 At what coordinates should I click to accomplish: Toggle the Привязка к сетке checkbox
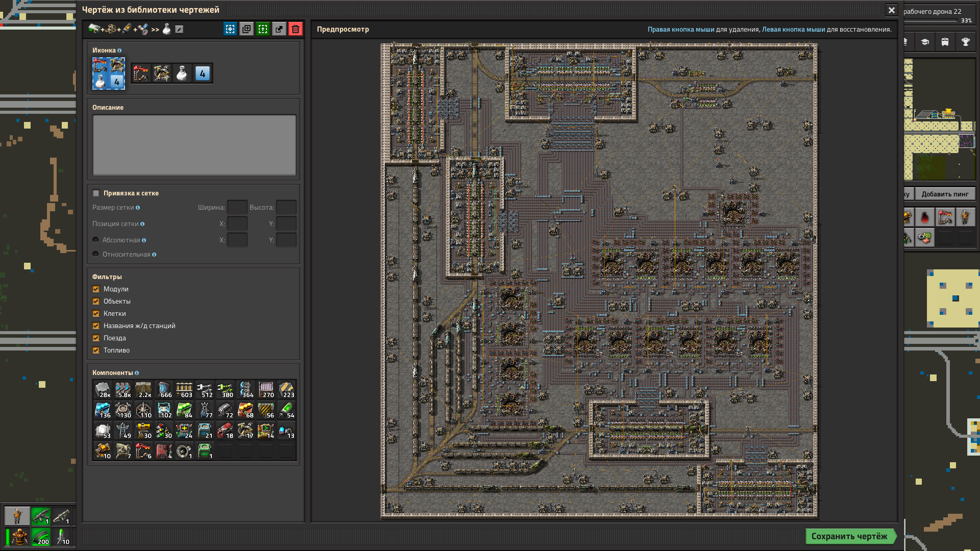[x=96, y=193]
